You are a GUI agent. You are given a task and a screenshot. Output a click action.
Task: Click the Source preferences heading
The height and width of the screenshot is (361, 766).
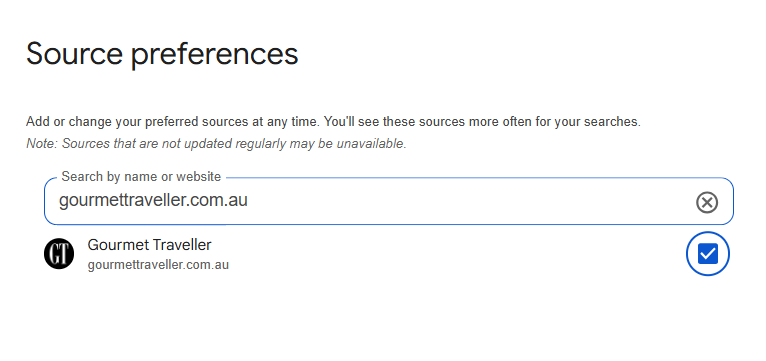(162, 54)
